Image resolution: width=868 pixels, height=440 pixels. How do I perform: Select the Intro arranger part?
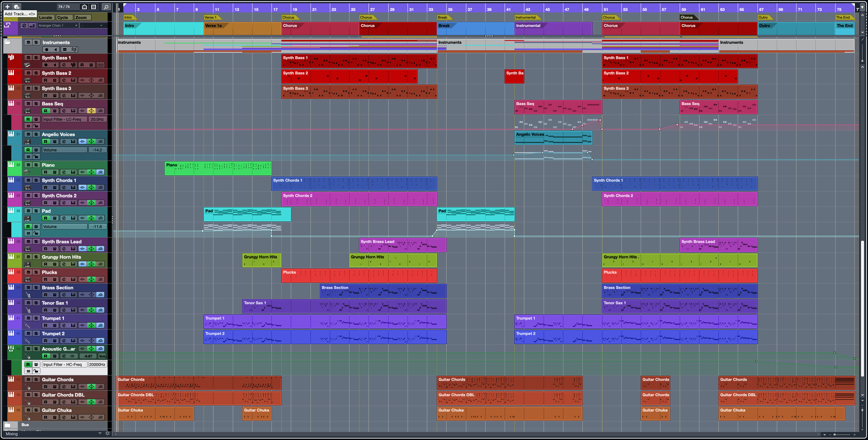(x=163, y=29)
